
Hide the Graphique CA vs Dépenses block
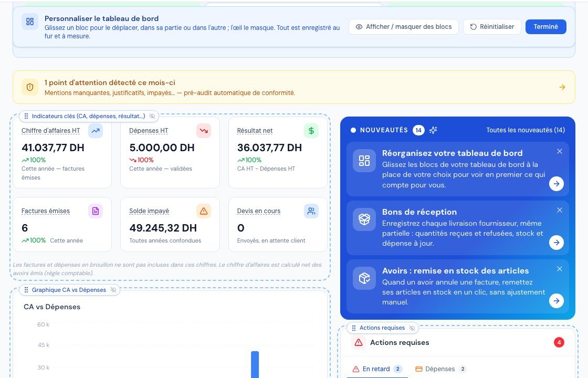tap(113, 290)
